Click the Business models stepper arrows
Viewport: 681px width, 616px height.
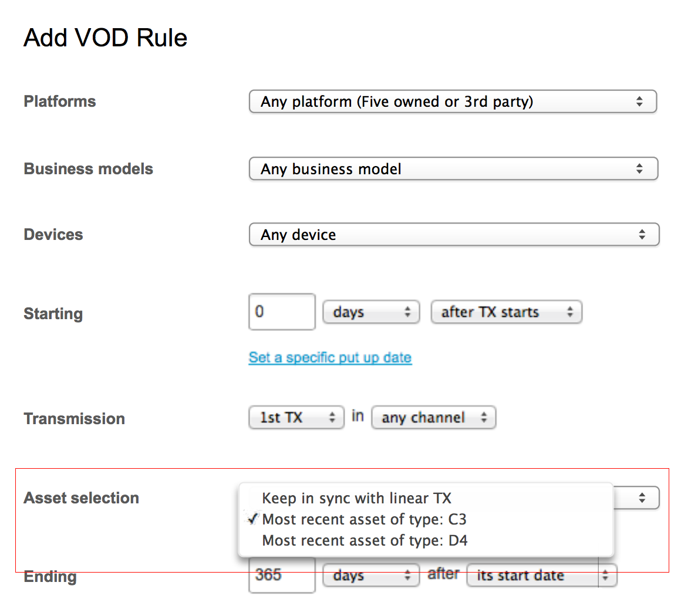pos(639,169)
